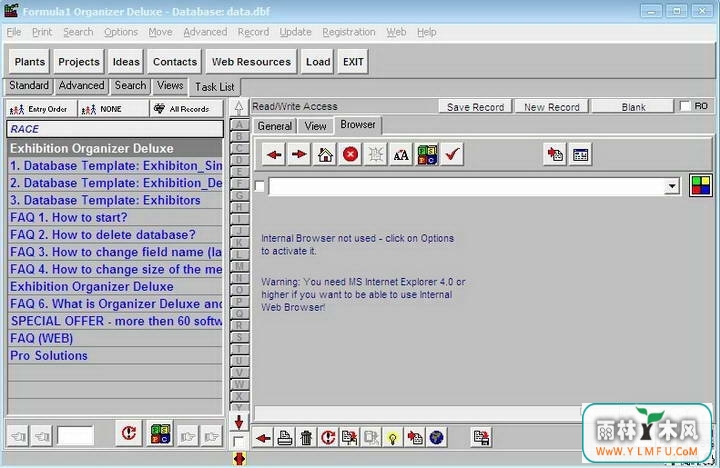Click the Load button

click(318, 62)
